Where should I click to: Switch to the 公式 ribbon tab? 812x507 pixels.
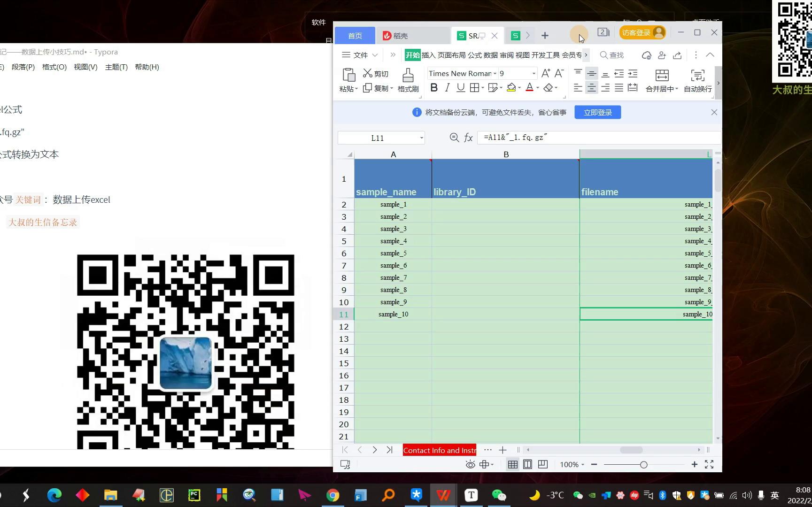click(x=474, y=55)
